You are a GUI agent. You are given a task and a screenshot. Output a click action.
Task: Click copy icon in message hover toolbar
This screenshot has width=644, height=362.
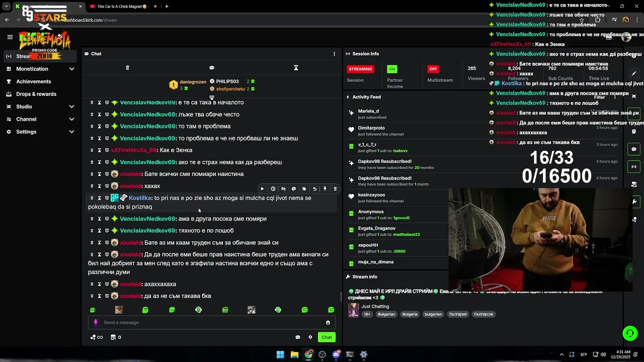(304, 189)
